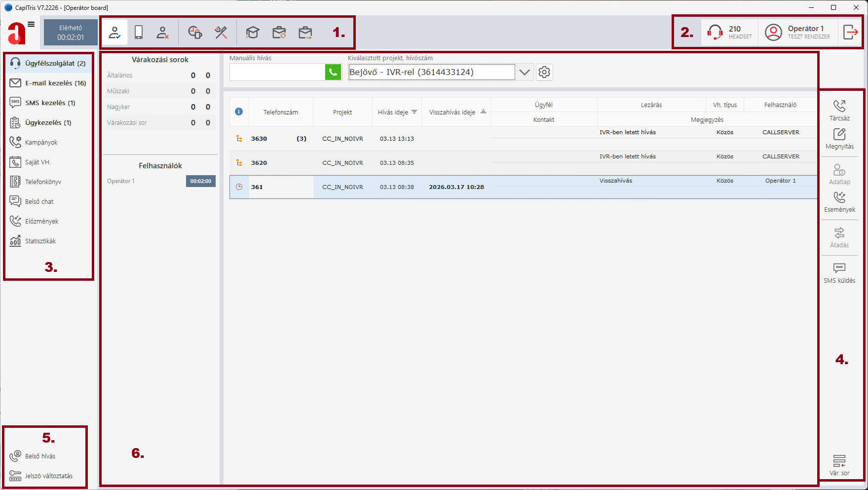Screen dimensions: 868x490
Task: Select the mobile phone status icon
Action: coord(139,33)
